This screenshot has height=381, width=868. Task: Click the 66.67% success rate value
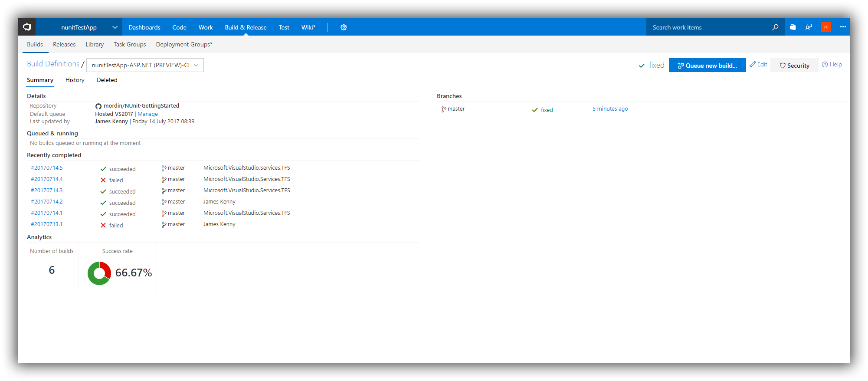[x=134, y=273]
